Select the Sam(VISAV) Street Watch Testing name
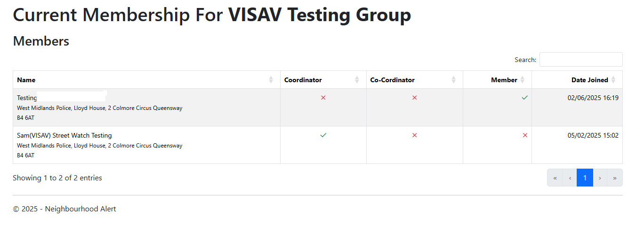644x225 pixels. click(64, 135)
